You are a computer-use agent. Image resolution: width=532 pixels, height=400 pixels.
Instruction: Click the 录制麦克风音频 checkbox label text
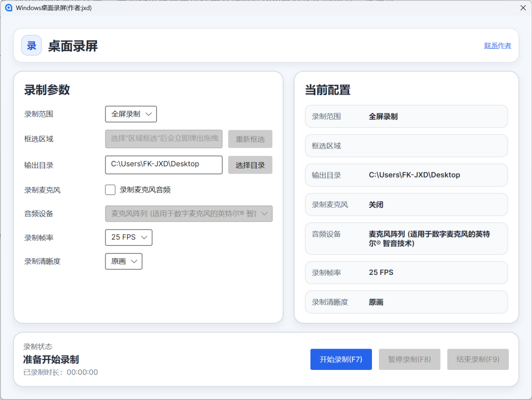point(145,190)
